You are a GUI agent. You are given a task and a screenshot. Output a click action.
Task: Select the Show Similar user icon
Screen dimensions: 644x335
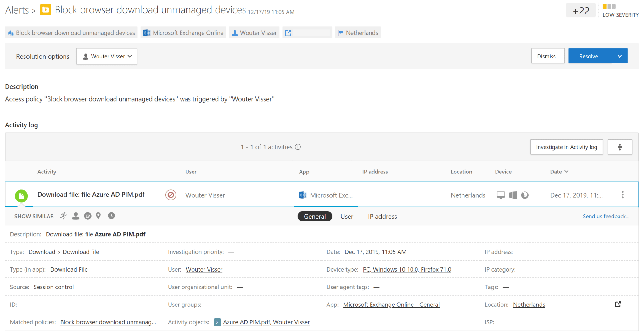tap(76, 216)
